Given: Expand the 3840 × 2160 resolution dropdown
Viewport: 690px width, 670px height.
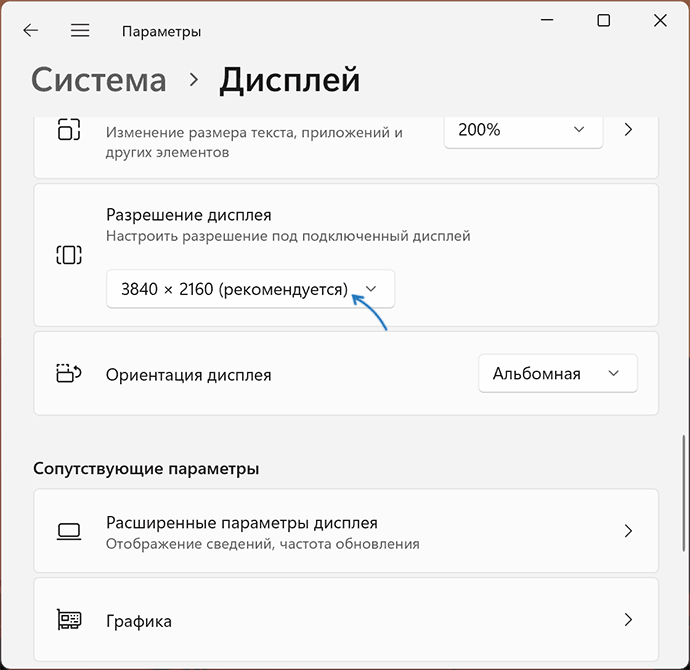Looking at the screenshot, I should [x=250, y=290].
